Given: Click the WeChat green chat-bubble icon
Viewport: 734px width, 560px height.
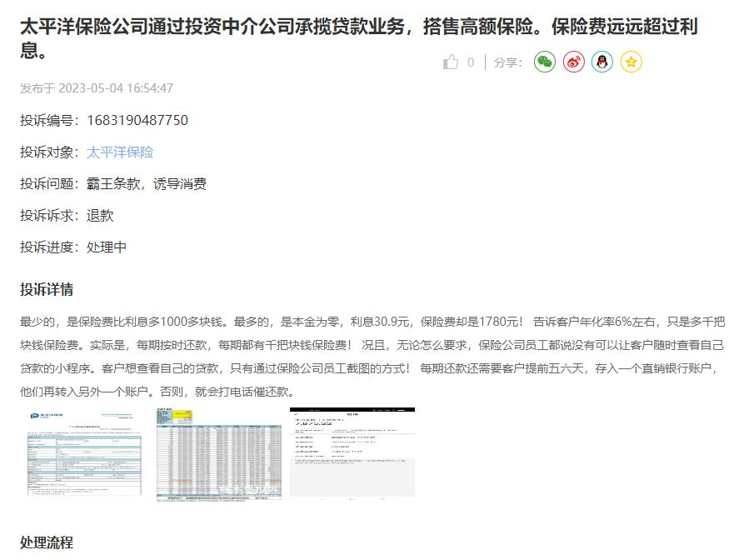Looking at the screenshot, I should [543, 61].
